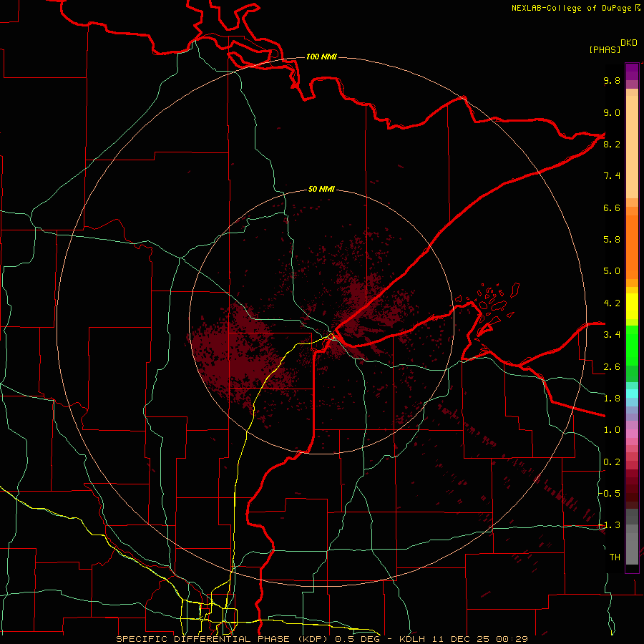Viewport: 644px width, 644px height.
Task: Click the 9.0 value on the color scale
Action: click(612, 113)
